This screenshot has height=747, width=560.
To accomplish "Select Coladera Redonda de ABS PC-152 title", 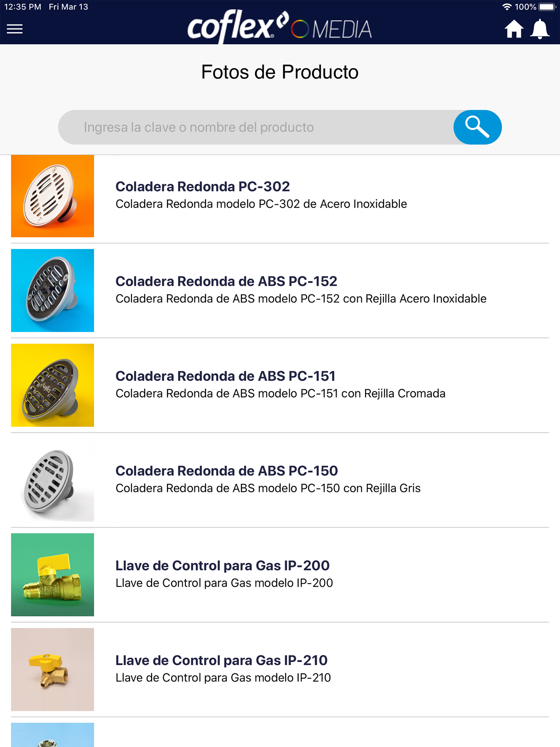I will 226,281.
